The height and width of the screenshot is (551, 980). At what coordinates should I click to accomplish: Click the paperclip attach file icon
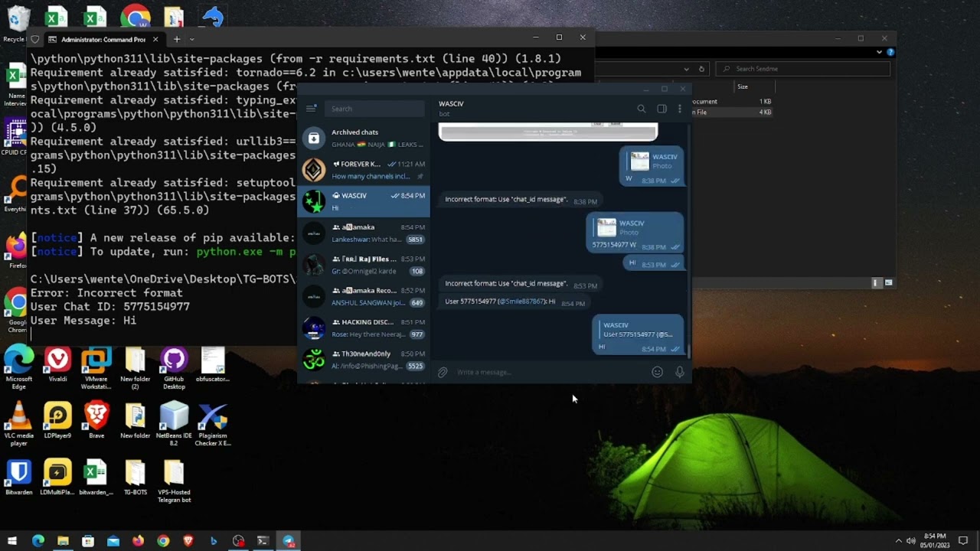[x=443, y=372]
